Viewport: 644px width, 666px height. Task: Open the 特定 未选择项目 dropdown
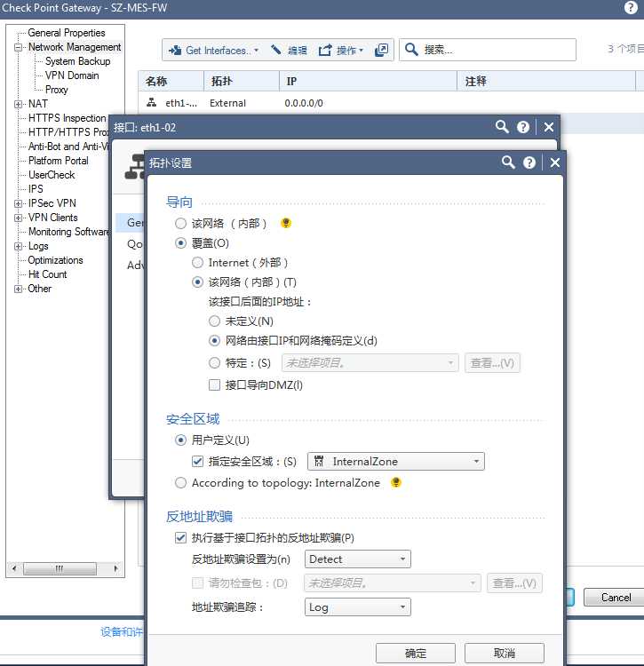tap(370, 362)
